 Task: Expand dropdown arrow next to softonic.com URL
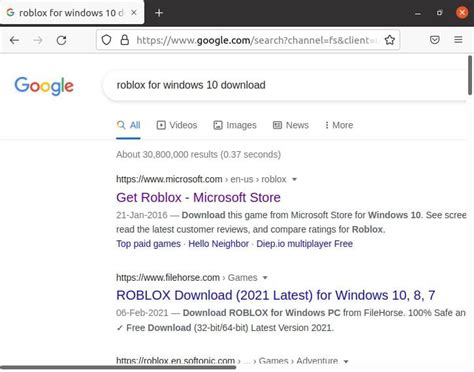click(346, 361)
